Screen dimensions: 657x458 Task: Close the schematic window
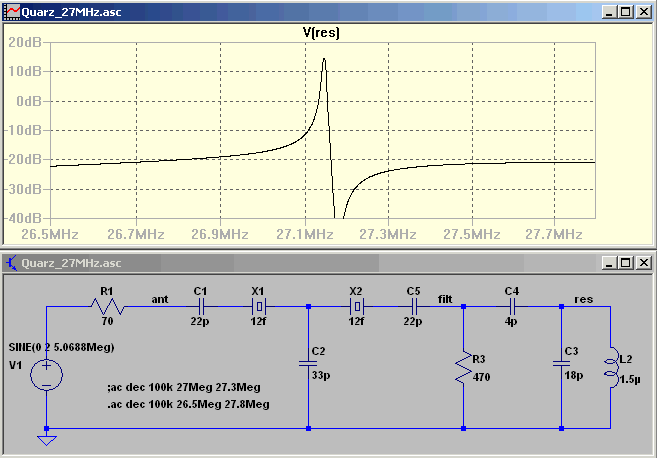tap(644, 263)
